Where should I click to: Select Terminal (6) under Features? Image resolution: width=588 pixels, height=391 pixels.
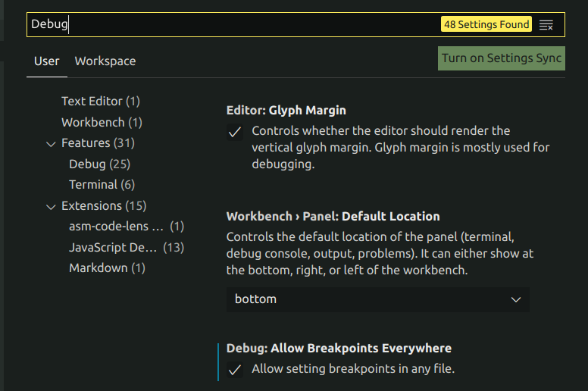click(x=102, y=185)
